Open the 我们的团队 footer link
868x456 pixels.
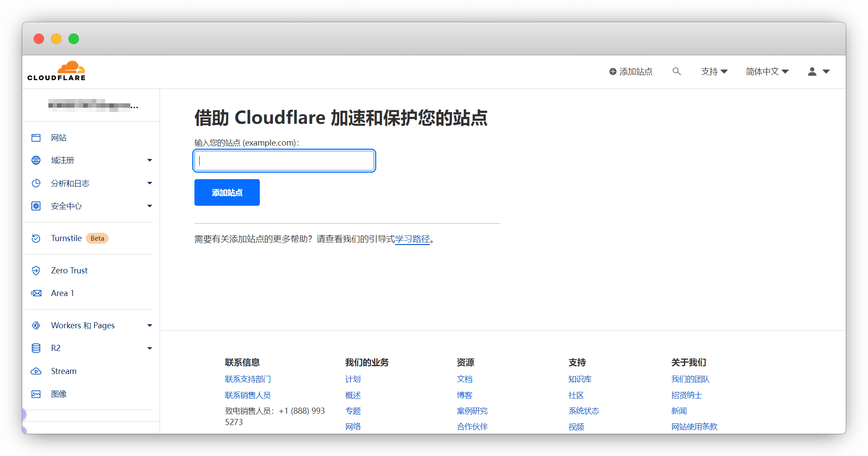click(x=691, y=379)
